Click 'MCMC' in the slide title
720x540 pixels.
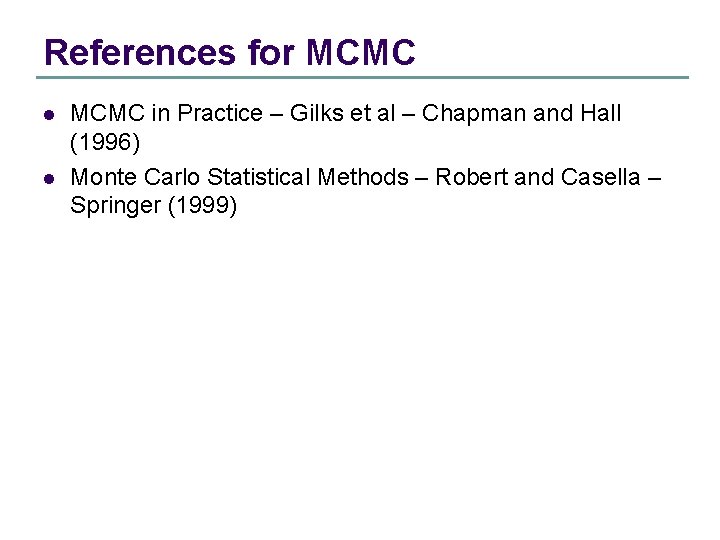361,52
